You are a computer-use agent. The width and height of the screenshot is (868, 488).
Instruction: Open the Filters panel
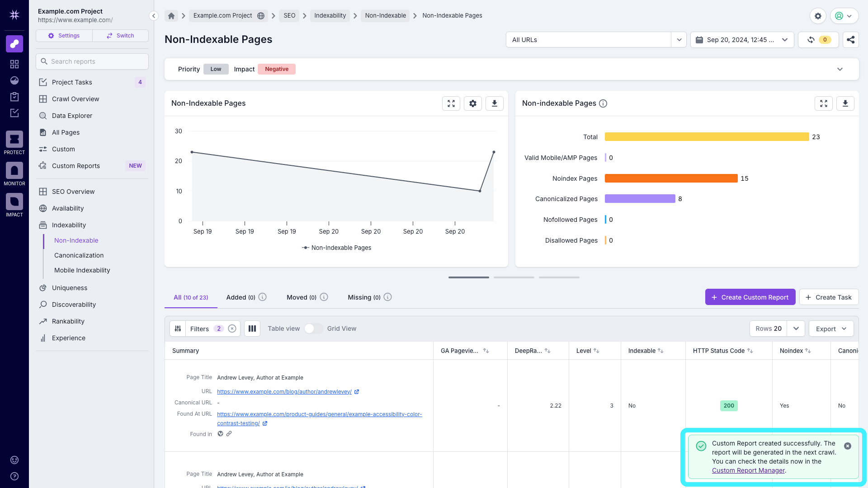199,328
